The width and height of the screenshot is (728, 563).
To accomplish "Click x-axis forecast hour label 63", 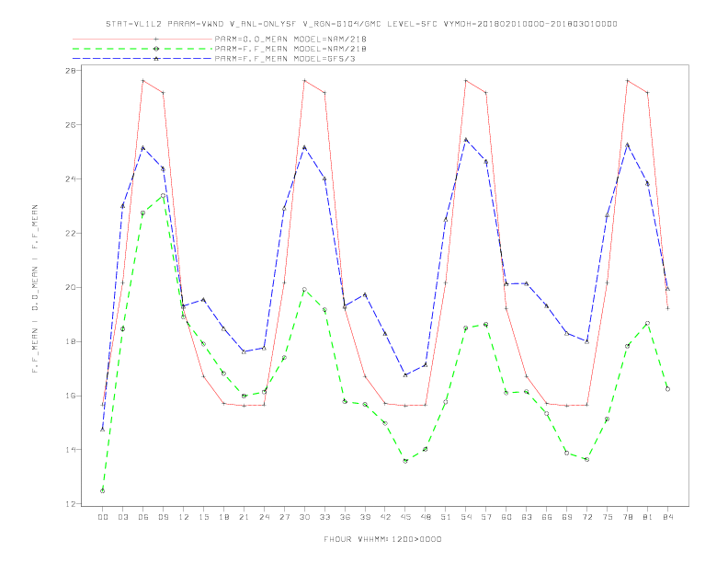I will (527, 517).
